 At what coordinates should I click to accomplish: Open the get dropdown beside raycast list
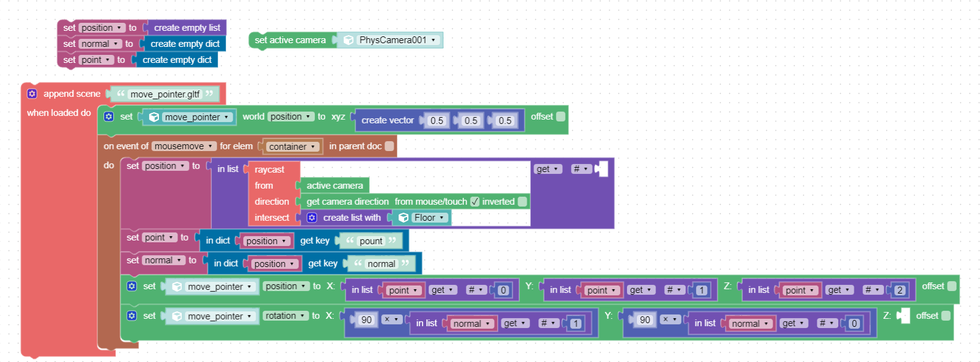[x=548, y=169]
